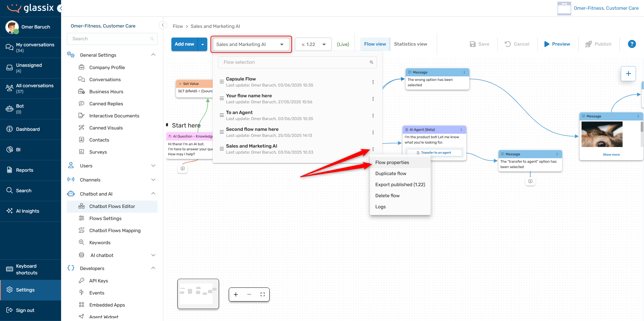The height and width of the screenshot is (321, 644).
Task: Select Flow properties from context menu
Action: tap(400, 162)
